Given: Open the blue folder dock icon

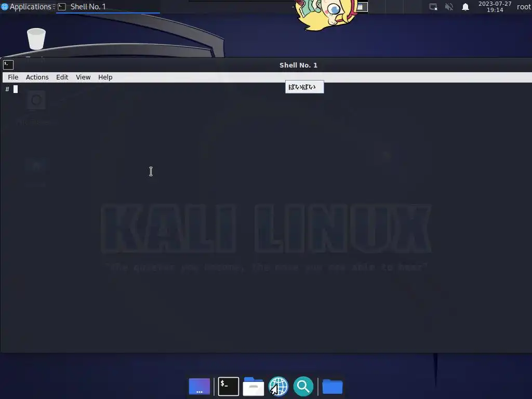Looking at the screenshot, I should point(332,387).
